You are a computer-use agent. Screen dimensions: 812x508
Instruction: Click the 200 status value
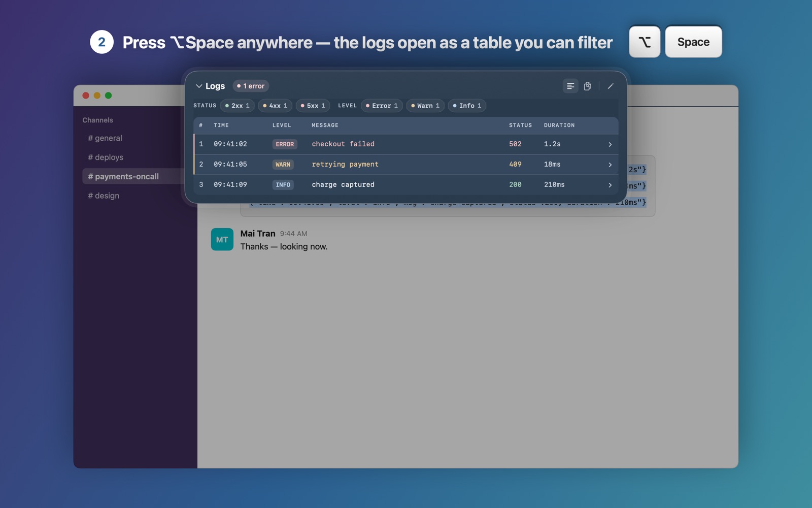pos(515,184)
